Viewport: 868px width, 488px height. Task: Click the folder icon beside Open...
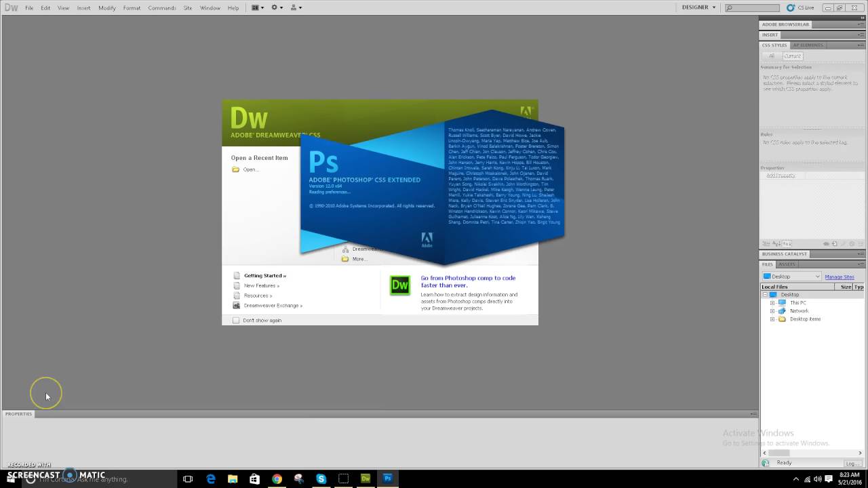pyautogui.click(x=236, y=169)
